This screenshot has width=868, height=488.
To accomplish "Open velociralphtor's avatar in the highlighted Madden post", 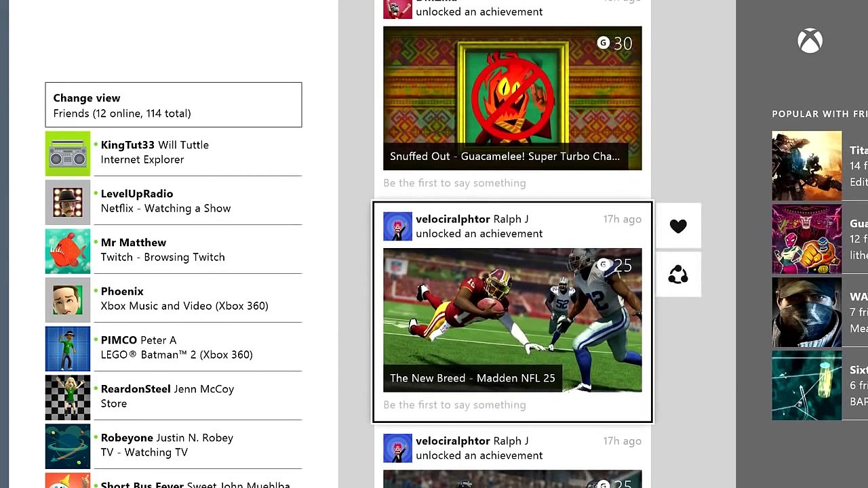I will coord(397,226).
